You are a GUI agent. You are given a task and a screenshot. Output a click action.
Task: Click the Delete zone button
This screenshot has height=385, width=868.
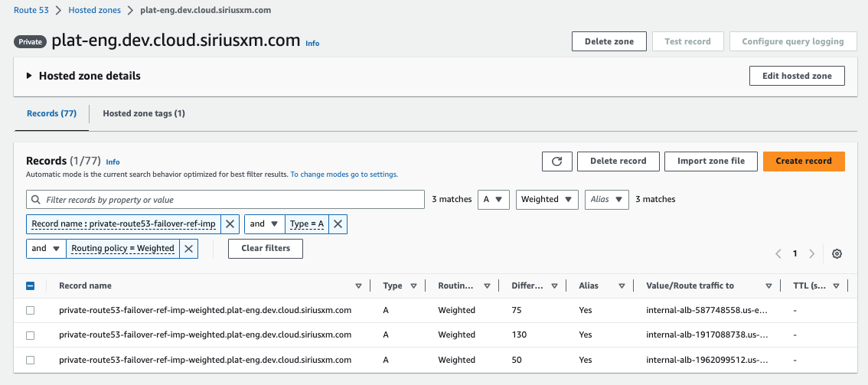[x=609, y=41]
